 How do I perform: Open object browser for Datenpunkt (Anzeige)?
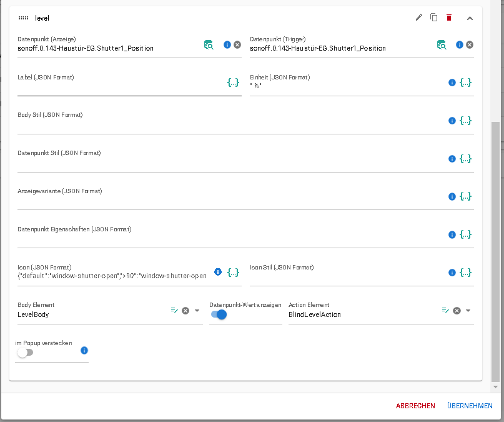click(209, 45)
